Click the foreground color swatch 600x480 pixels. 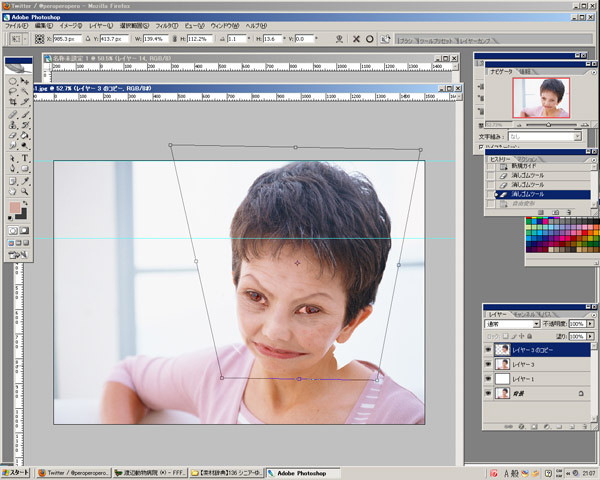point(14,207)
